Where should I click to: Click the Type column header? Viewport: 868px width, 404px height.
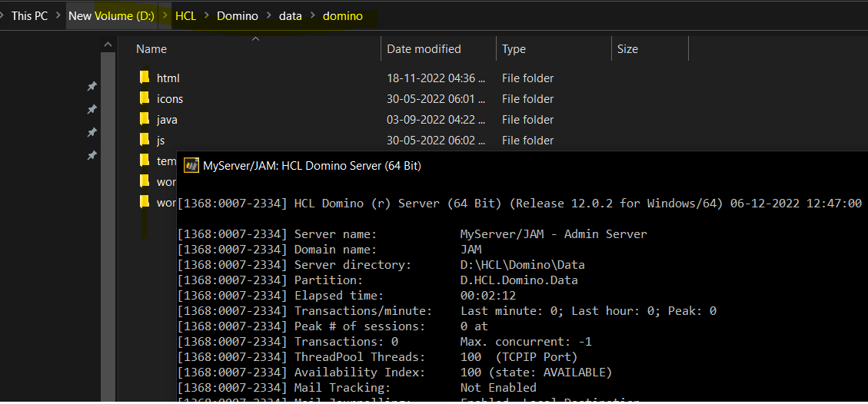point(514,49)
